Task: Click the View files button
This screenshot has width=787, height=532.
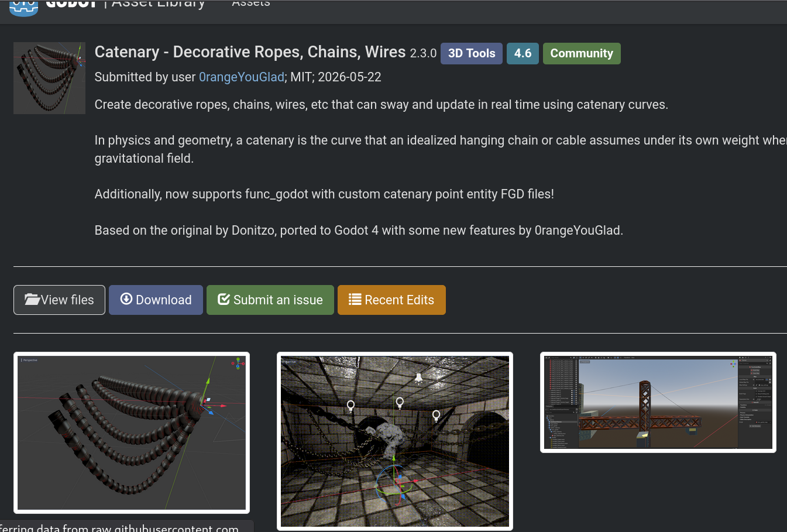Action: pos(59,300)
